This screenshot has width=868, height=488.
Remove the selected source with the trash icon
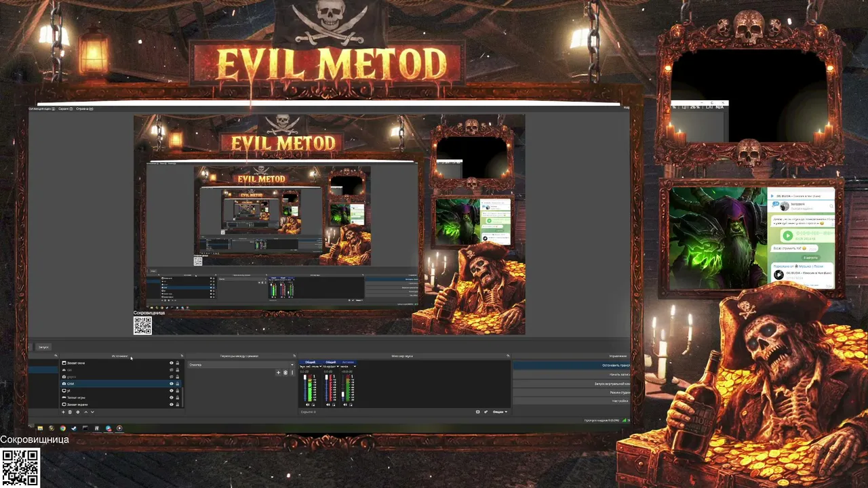point(71,412)
